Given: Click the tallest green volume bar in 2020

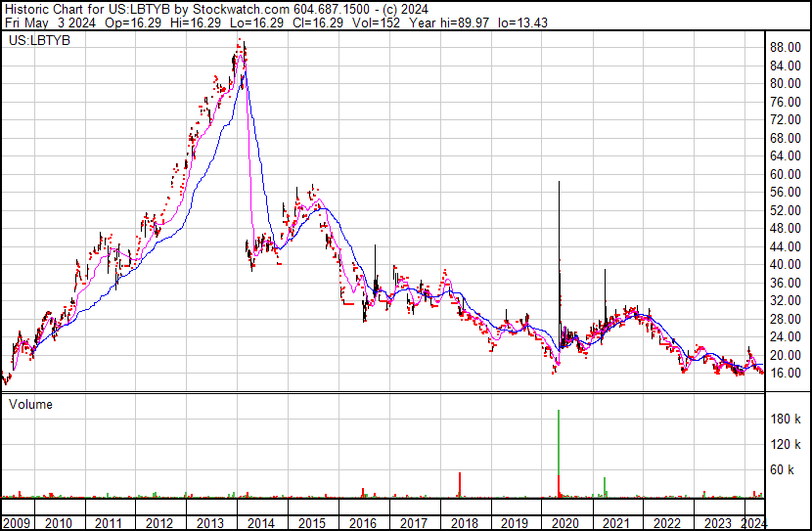Looking at the screenshot, I should [x=559, y=450].
